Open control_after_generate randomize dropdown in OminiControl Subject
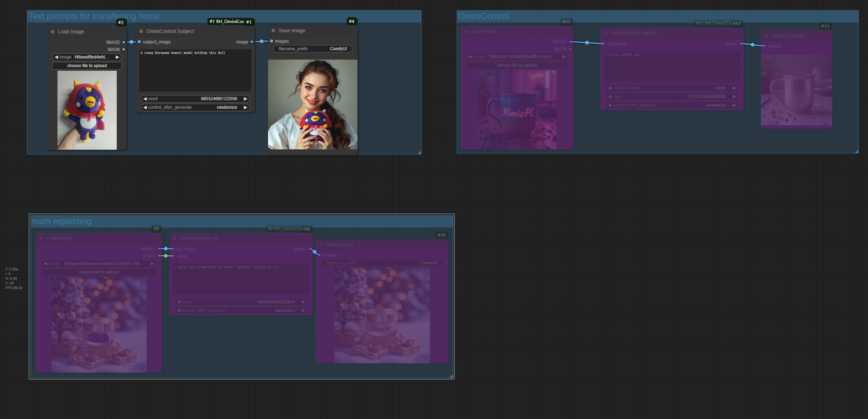 click(x=195, y=107)
